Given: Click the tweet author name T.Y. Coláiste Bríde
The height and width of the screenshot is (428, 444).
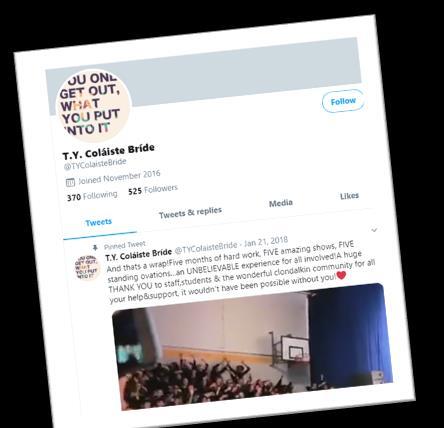Looking at the screenshot, I should pyautogui.click(x=139, y=255).
